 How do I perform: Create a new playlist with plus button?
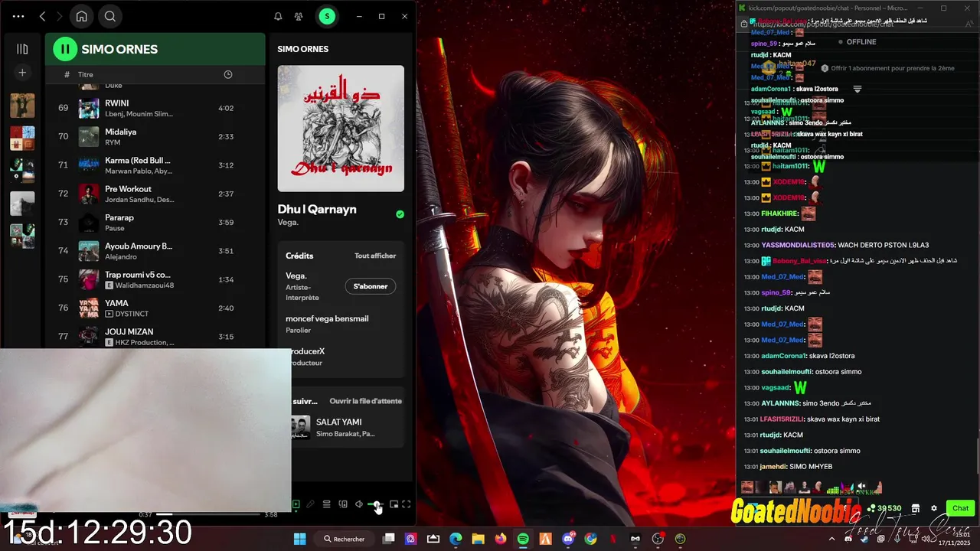click(22, 73)
